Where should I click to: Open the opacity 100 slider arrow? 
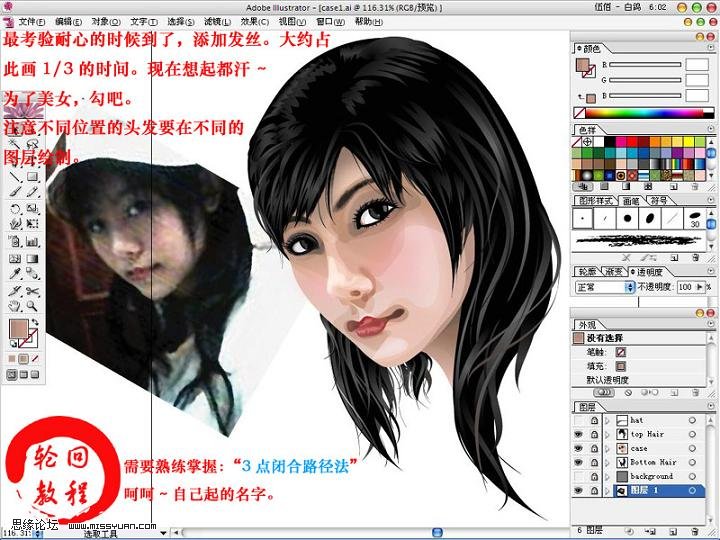699,287
